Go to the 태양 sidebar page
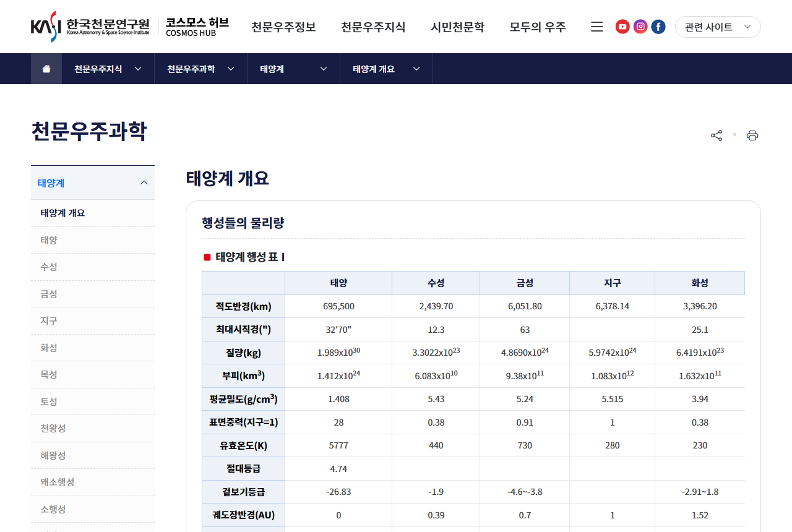The width and height of the screenshot is (792, 532). (x=93, y=240)
